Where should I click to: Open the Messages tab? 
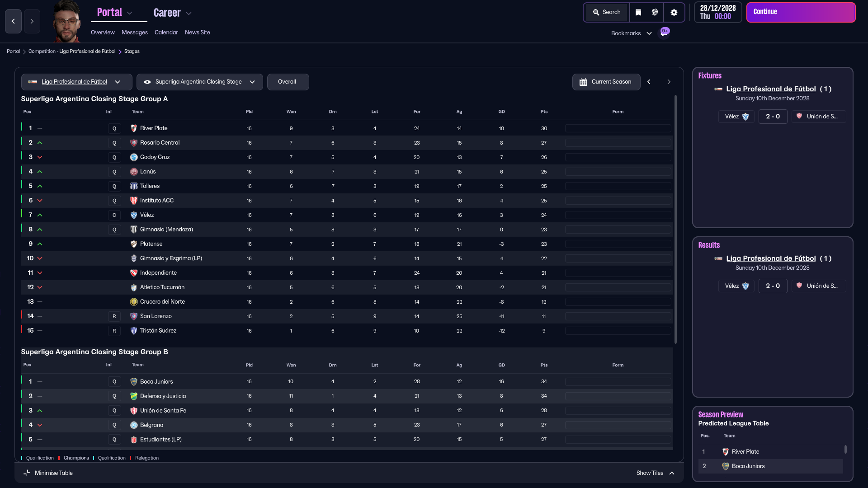[x=134, y=33]
